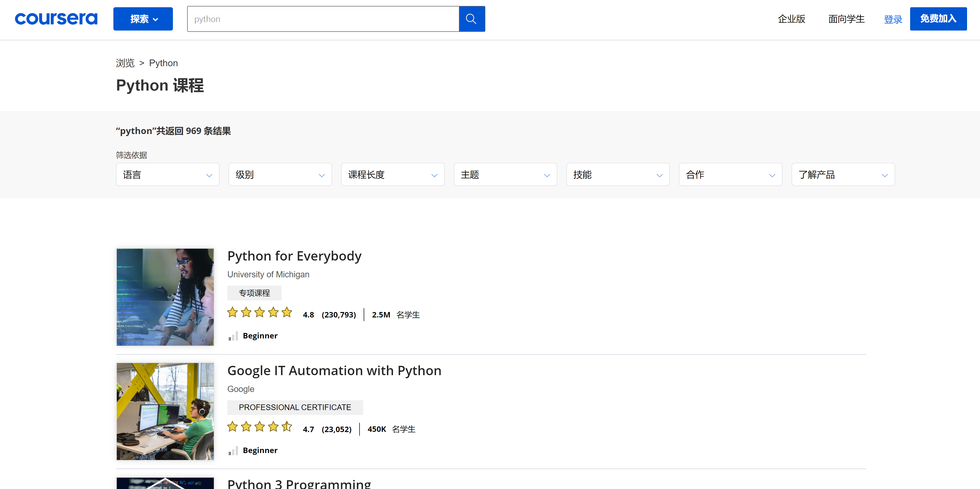980x489 pixels.
Task: Expand the 语言 language filter
Action: (167, 175)
